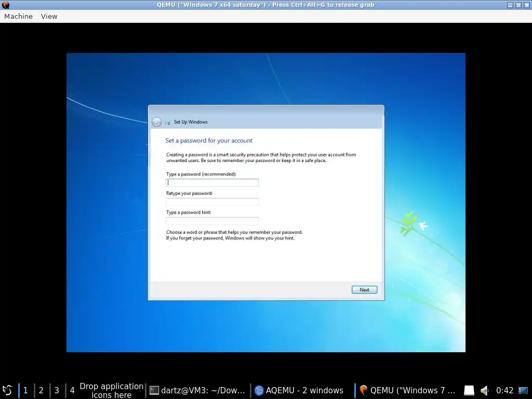Click 'Drop application icons here' area
The image size is (532, 399).
click(111, 391)
